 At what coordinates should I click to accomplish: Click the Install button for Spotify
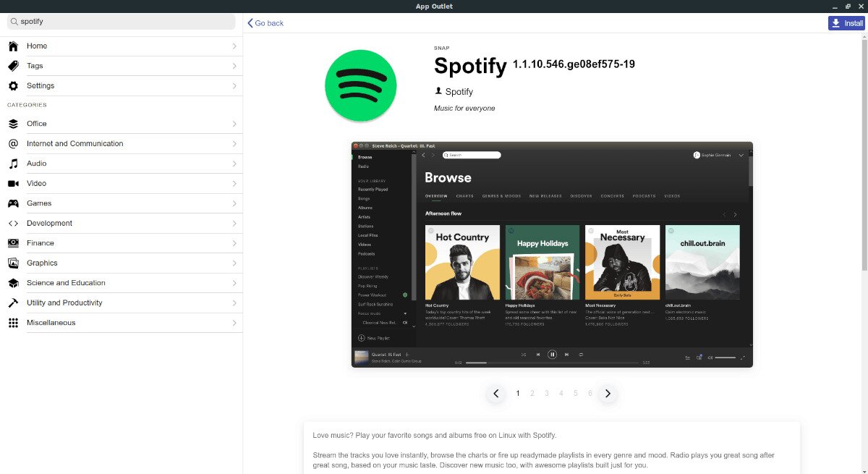point(846,22)
